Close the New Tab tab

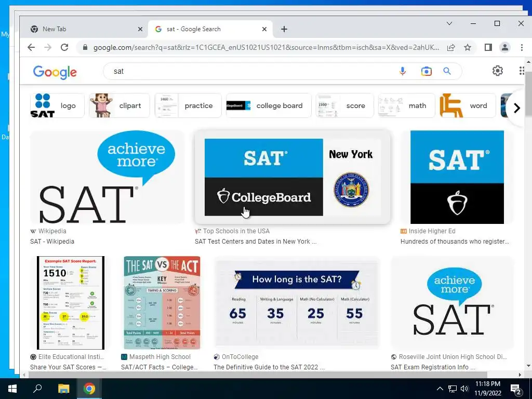(140, 29)
